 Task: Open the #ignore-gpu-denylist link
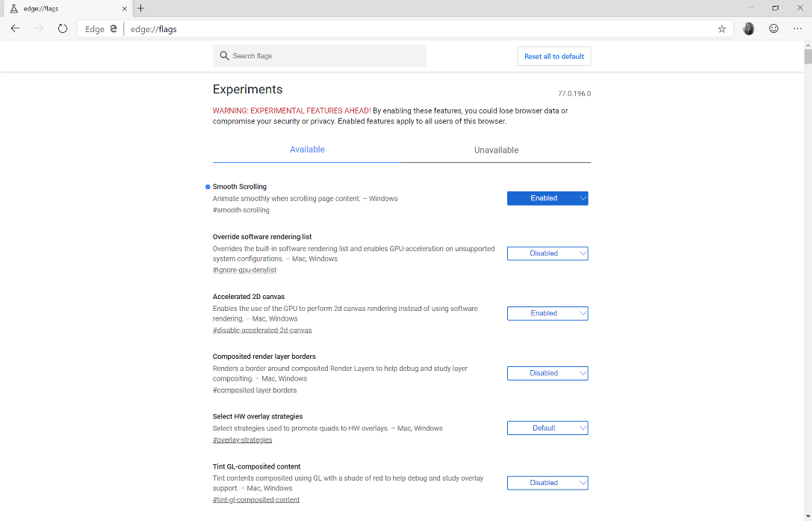click(x=244, y=270)
